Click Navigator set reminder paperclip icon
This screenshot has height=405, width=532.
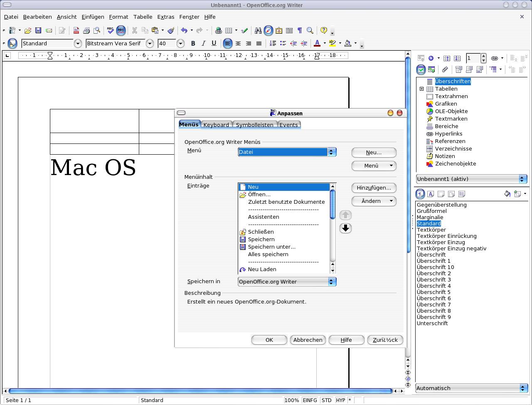pos(445,69)
